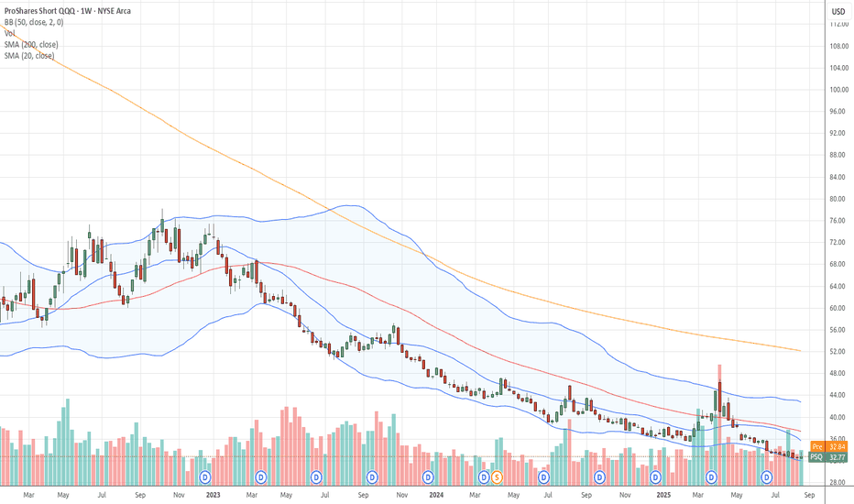Open dividend marker above the Mar 2023 label
Image resolution: width=854 pixels, height=504 pixels.
point(261,477)
